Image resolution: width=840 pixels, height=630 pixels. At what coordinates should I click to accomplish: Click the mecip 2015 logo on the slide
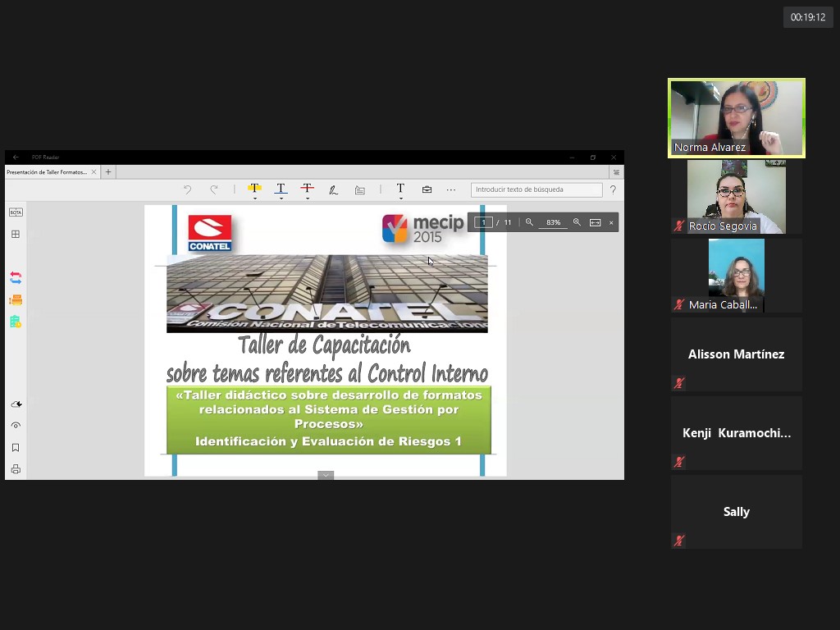tap(422, 230)
